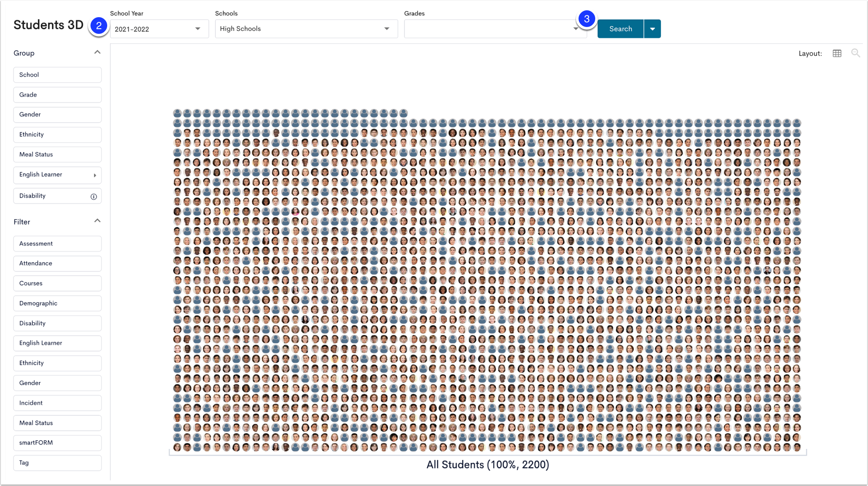The height and width of the screenshot is (486, 868).
Task: Open the Search button's dropdown arrow
Action: pyautogui.click(x=652, y=29)
